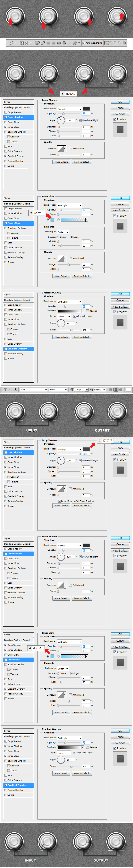Viewport: 133px width, 868px height.
Task: Click Exclude Overlapping Shape Areas icon
Action: 124,43
